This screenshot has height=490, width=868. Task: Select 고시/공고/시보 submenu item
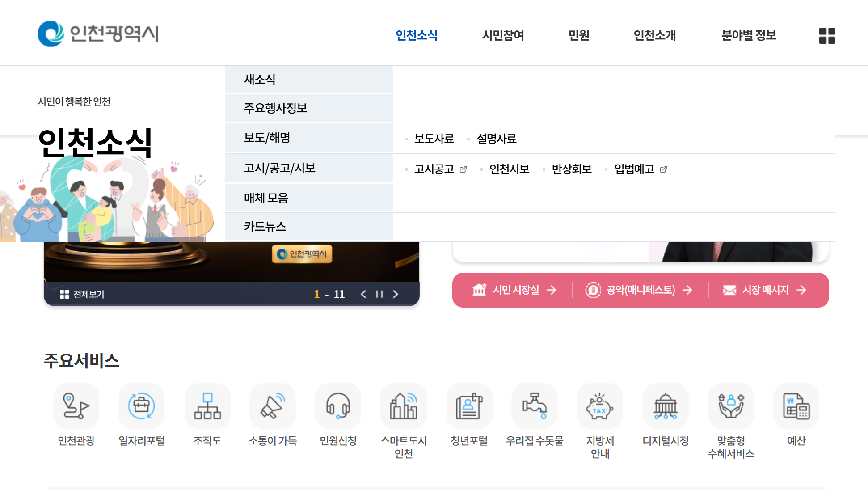309,168
